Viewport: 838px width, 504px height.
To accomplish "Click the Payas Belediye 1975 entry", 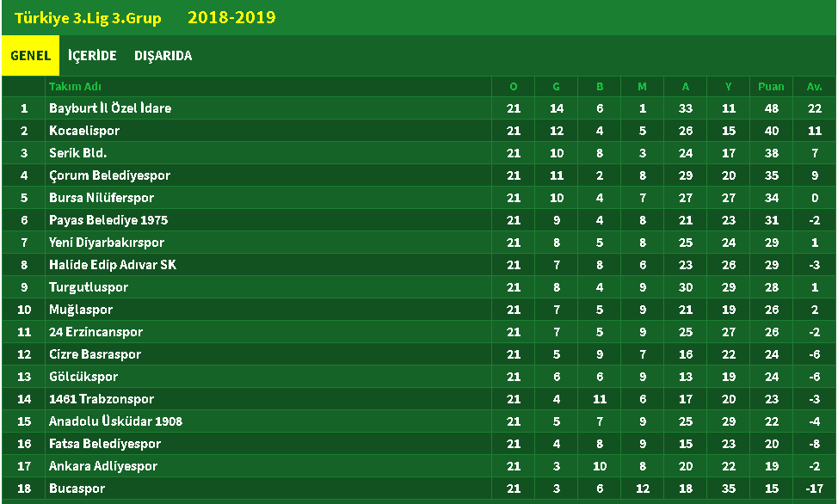I will [x=108, y=220].
